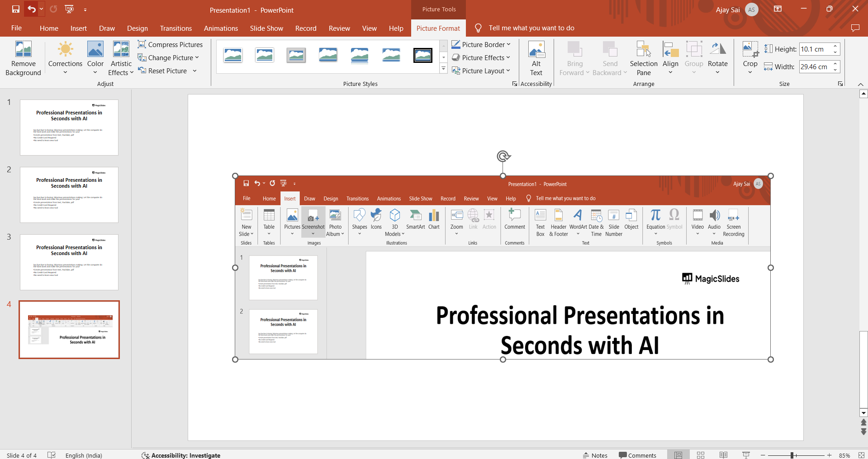Viewport: 868px width, 459px height.
Task: Save the presentation using the save icon
Action: [x=16, y=9]
